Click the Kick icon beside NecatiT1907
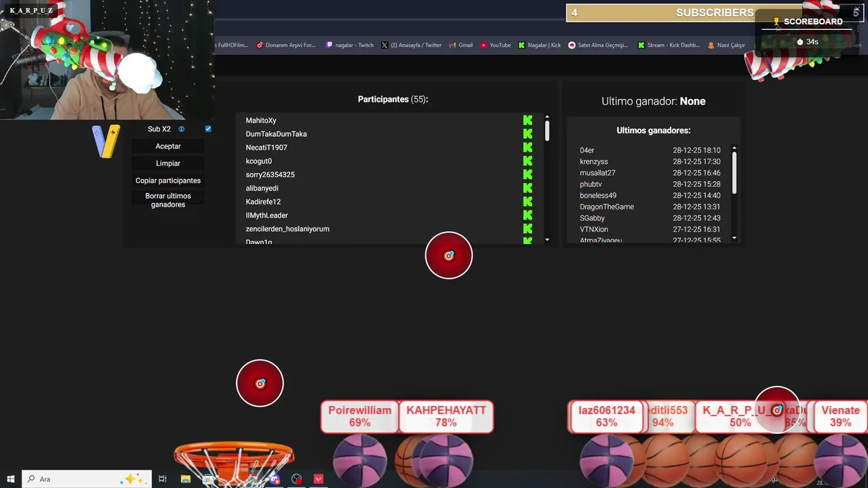 click(528, 147)
